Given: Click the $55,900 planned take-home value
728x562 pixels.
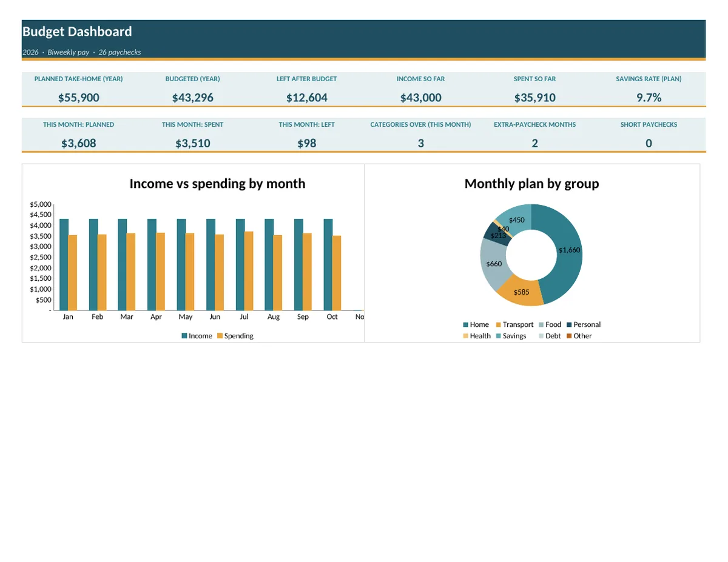Looking at the screenshot, I should pyautogui.click(x=78, y=98).
